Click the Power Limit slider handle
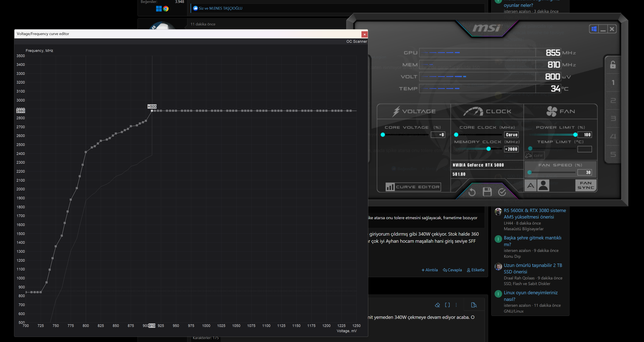This screenshot has height=342, width=644. 575,135
